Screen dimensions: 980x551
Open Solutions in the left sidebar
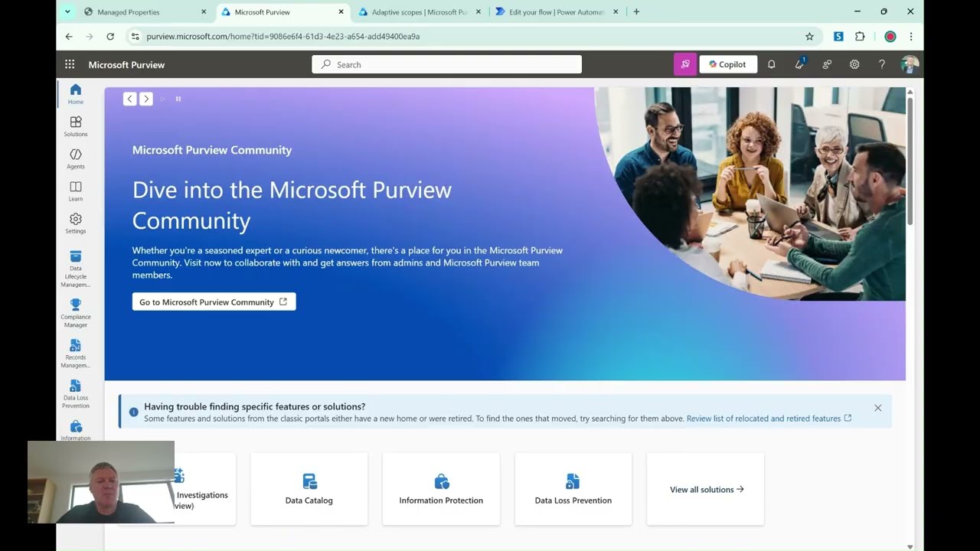click(x=76, y=126)
